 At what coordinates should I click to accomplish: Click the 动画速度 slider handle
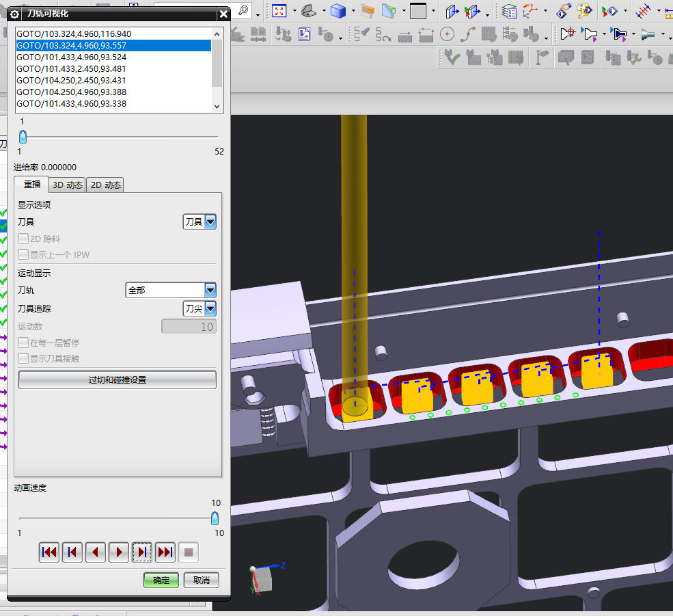(x=215, y=518)
